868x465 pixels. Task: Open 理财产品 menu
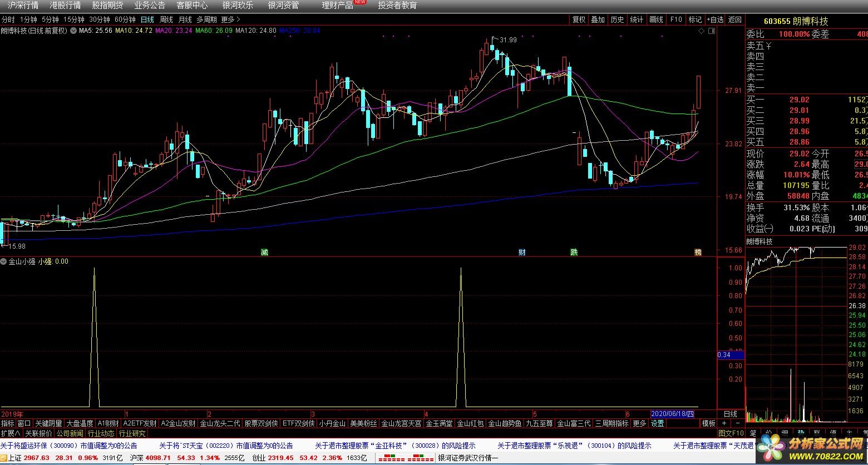pyautogui.click(x=337, y=6)
